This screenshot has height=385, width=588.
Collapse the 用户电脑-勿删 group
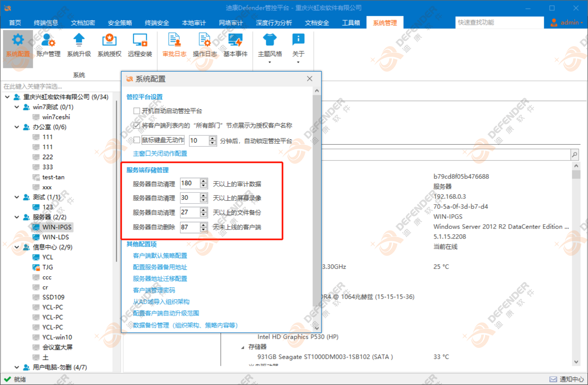click(x=17, y=367)
